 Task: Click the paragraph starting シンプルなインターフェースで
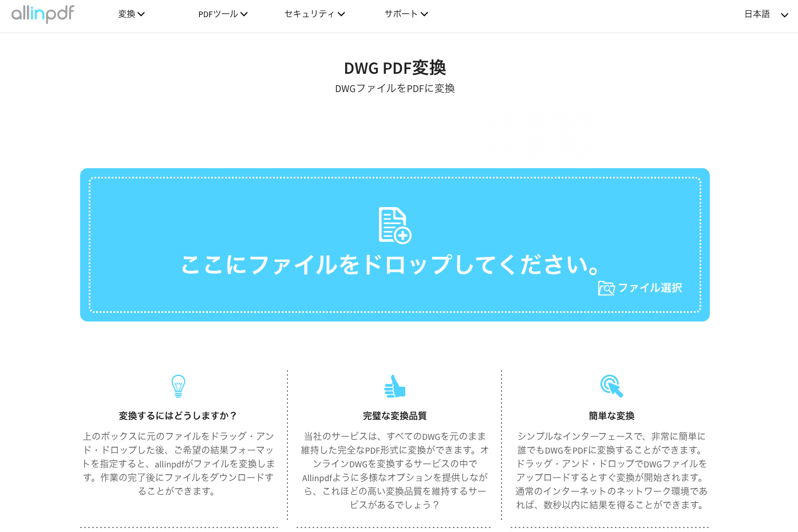coord(611,471)
